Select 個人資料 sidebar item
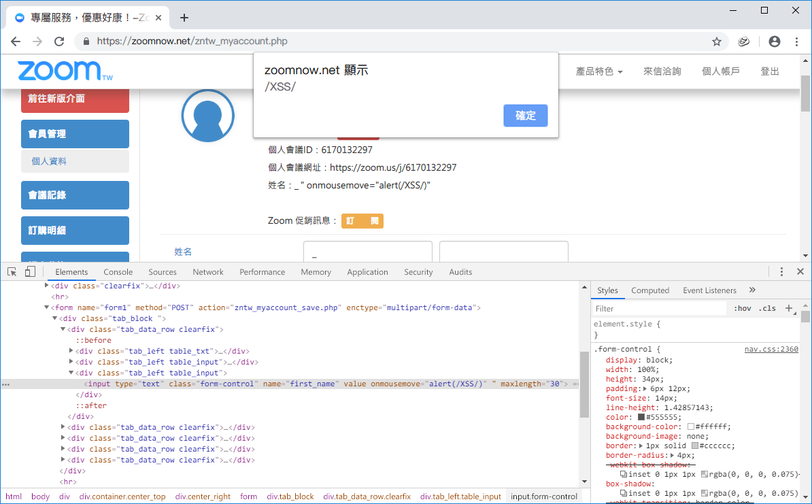This screenshot has width=812, height=504. 75,161
